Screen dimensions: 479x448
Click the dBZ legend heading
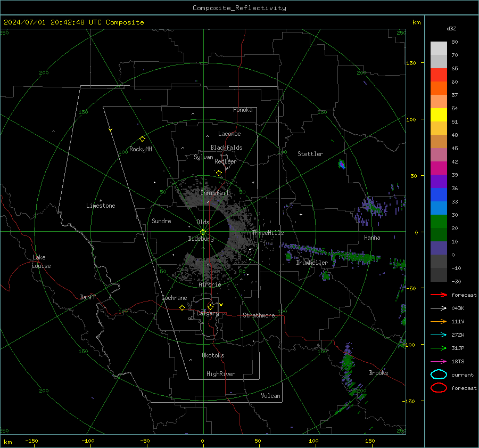coord(451,28)
